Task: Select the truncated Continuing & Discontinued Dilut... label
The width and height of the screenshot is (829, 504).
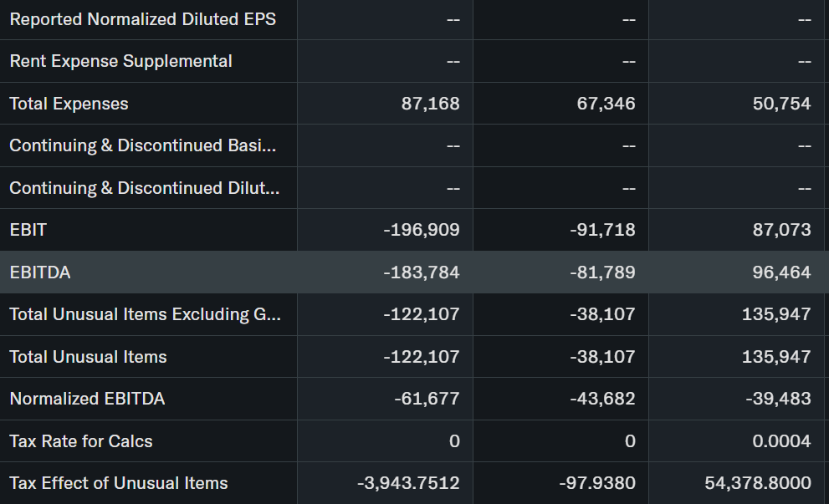Action: click(144, 188)
